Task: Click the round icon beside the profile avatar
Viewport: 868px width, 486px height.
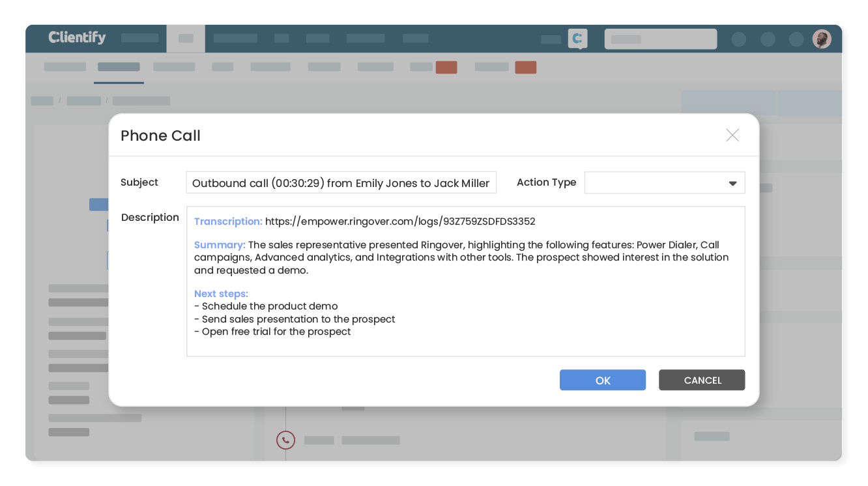Action: 796,39
